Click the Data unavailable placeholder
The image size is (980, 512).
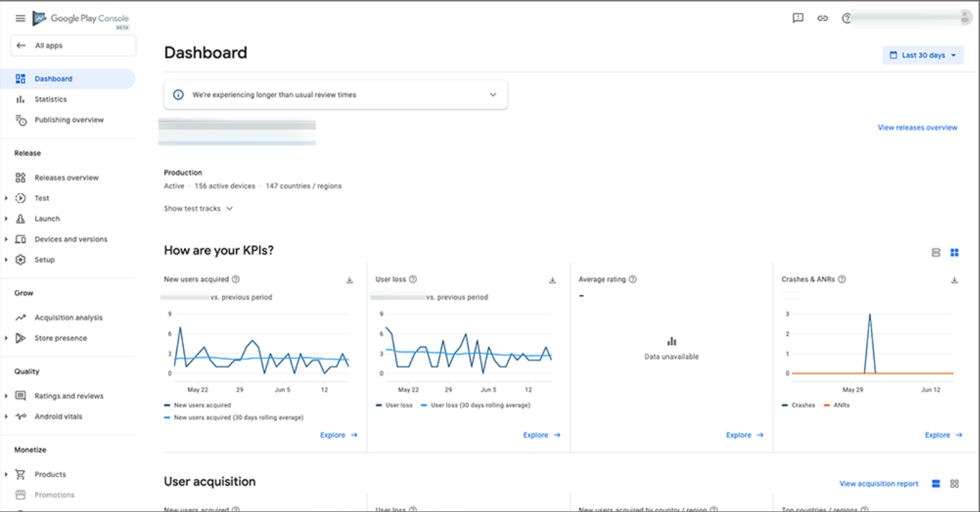[x=671, y=349]
